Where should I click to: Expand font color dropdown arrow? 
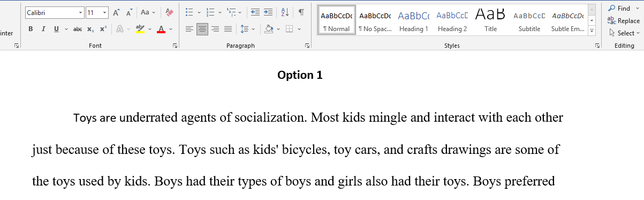(171, 29)
